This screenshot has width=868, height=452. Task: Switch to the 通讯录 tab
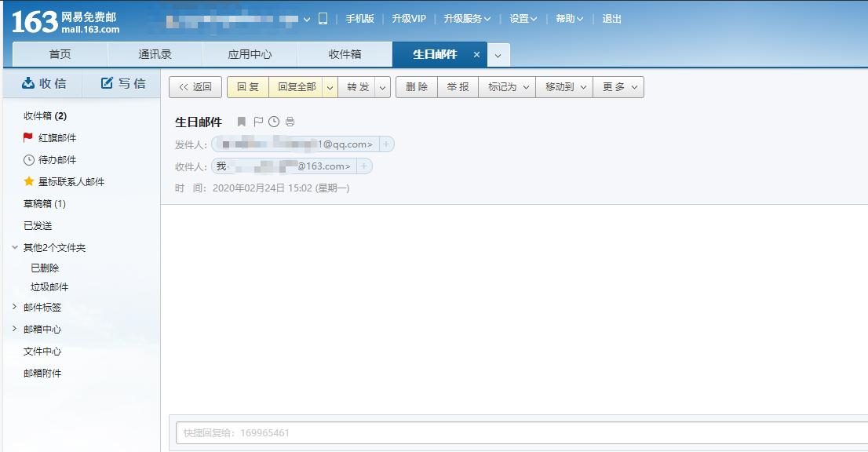click(x=155, y=54)
